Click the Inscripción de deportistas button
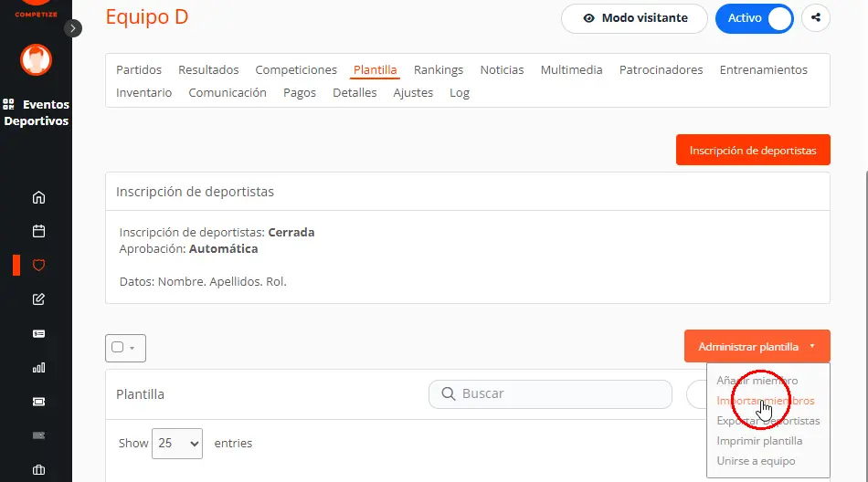The height and width of the screenshot is (482, 868). pos(753,150)
